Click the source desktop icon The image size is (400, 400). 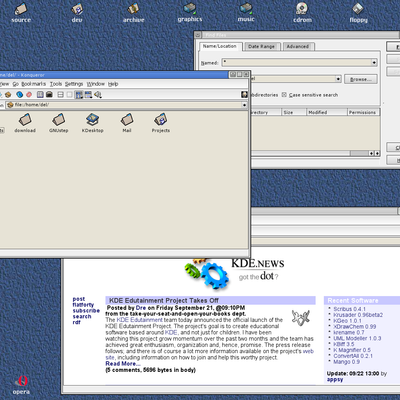pyautogui.click(x=21, y=13)
